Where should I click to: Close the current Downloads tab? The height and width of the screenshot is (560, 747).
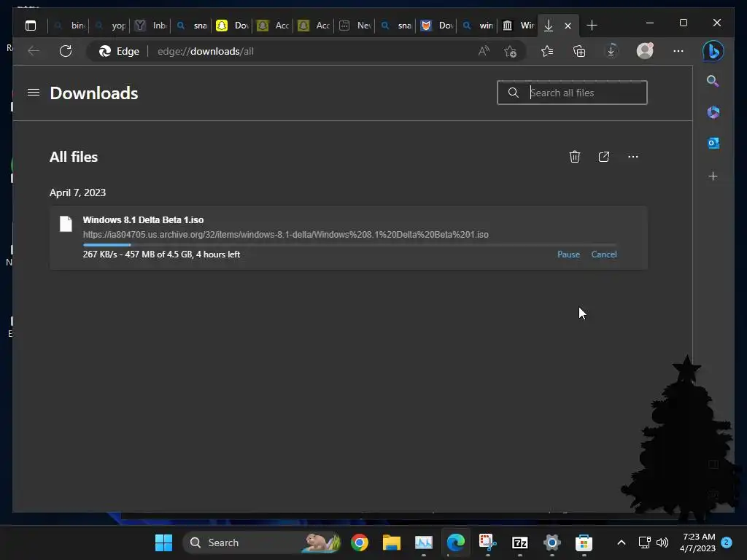click(x=568, y=26)
